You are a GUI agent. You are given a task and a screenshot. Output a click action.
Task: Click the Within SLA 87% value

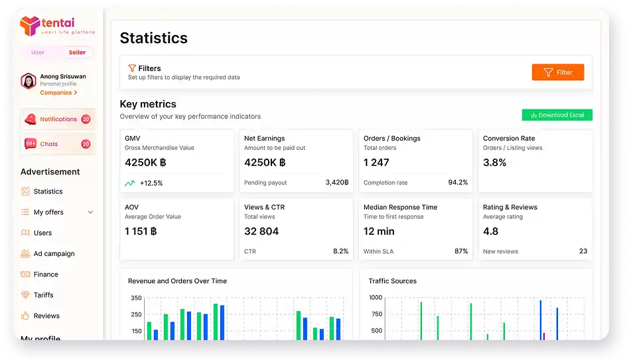(x=461, y=251)
